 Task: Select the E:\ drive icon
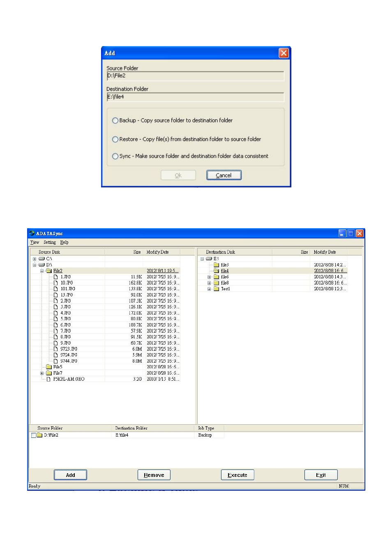pyautogui.click(x=209, y=259)
